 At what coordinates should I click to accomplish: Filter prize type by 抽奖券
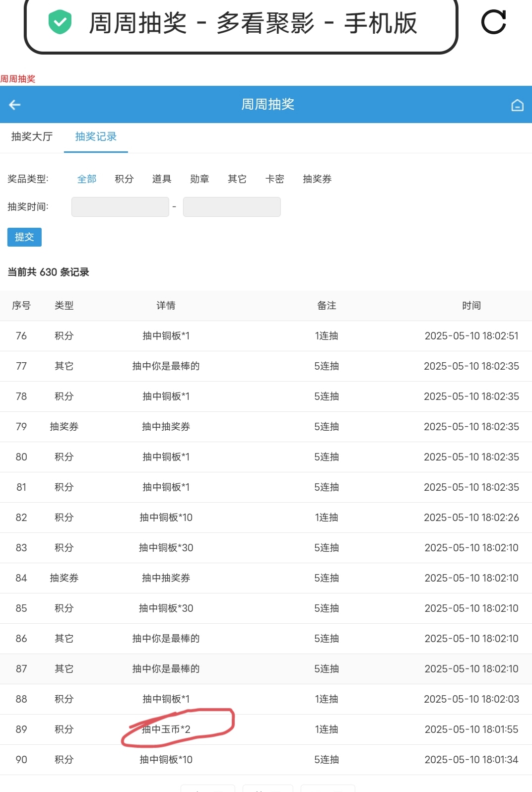317,179
